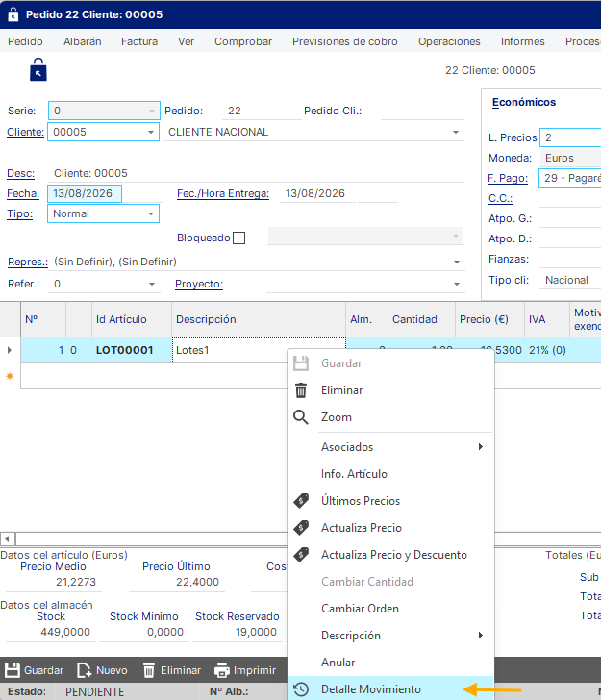Open the Previsiones de cobro menu
This screenshot has height=700, width=601.
click(344, 41)
